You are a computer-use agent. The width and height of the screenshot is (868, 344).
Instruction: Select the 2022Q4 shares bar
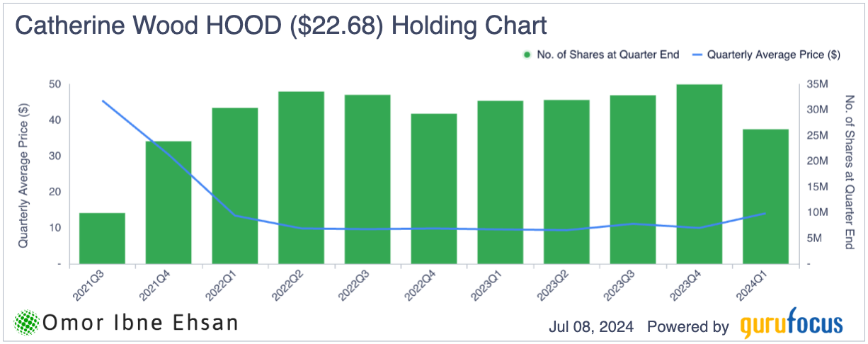434,189
